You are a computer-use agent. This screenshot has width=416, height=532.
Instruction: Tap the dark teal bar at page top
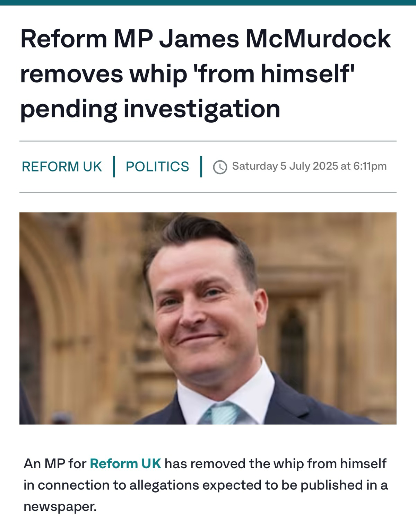click(x=208, y=3)
